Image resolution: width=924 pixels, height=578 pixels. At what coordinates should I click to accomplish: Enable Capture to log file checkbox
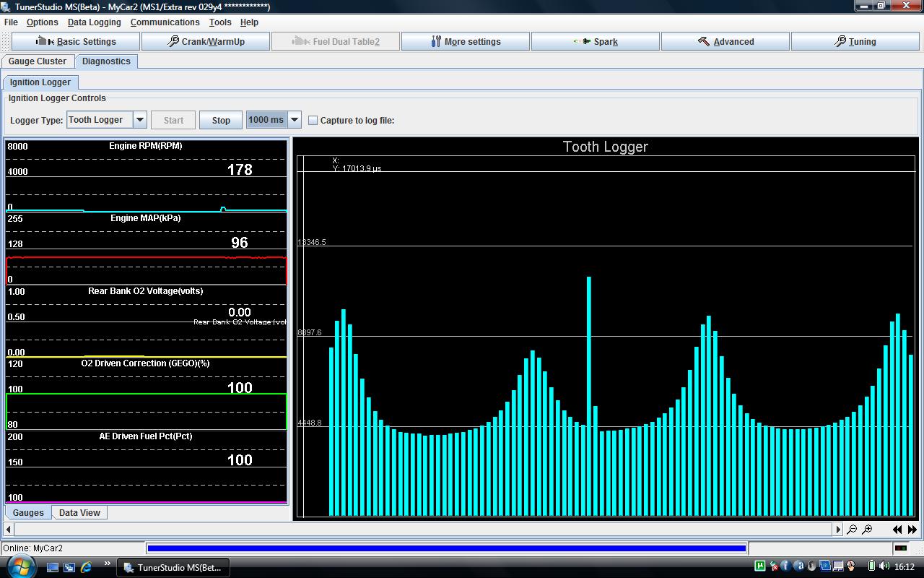[x=313, y=121]
